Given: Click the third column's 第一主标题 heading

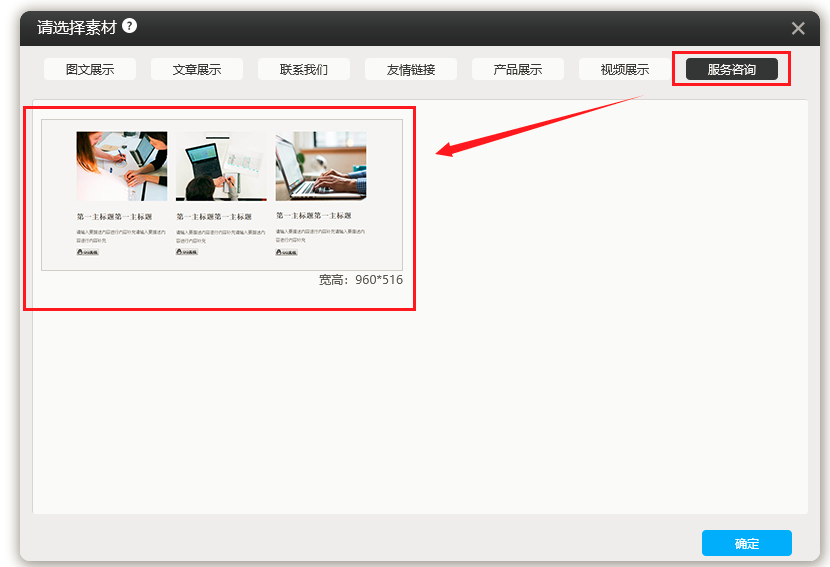Looking at the screenshot, I should click(313, 216).
